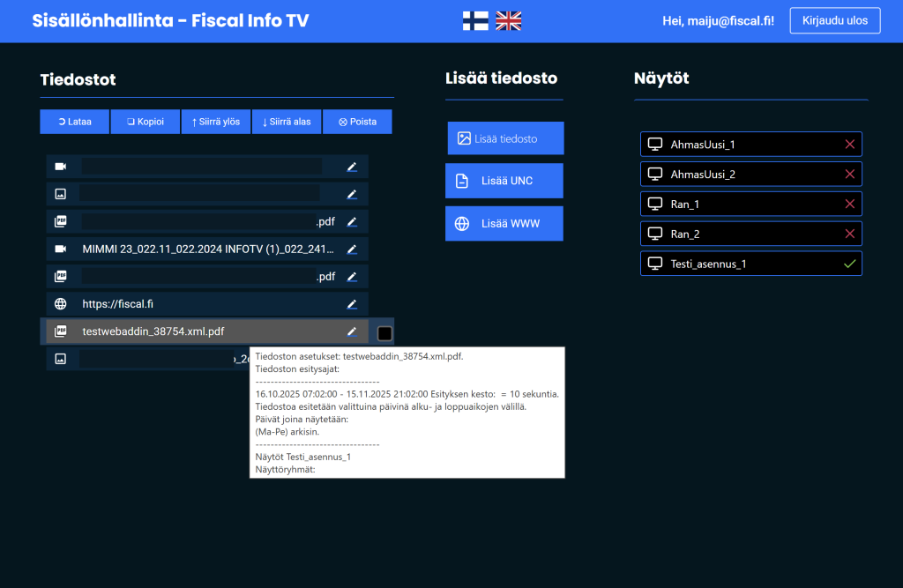Delete the selected file with Poista
Viewport: 903px width, 588px height.
pyautogui.click(x=357, y=122)
